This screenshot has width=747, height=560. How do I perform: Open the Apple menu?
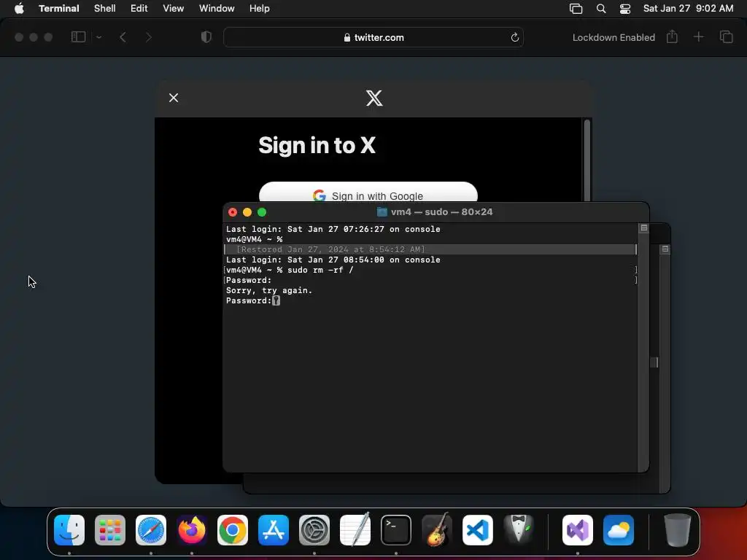(19, 9)
